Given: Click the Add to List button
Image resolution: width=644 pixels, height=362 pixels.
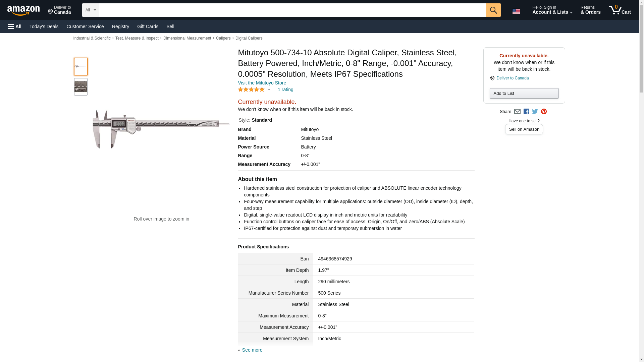Looking at the screenshot, I should click(x=524, y=93).
